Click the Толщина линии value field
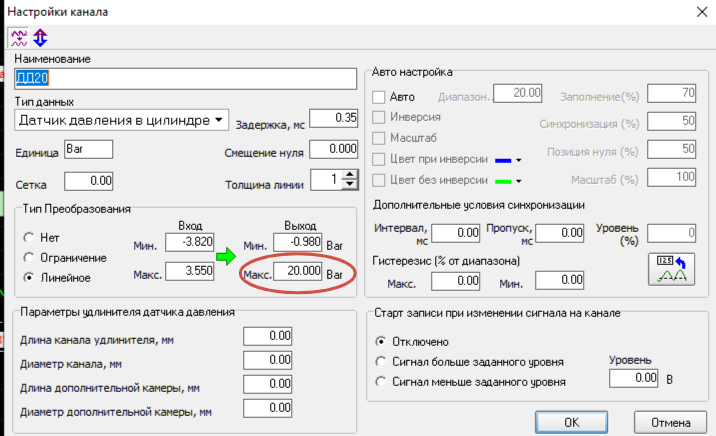The image size is (716, 436). (x=327, y=179)
